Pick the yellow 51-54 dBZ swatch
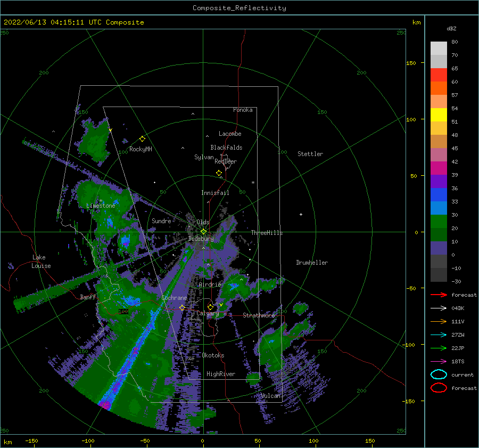The image size is (479, 448). tap(439, 115)
